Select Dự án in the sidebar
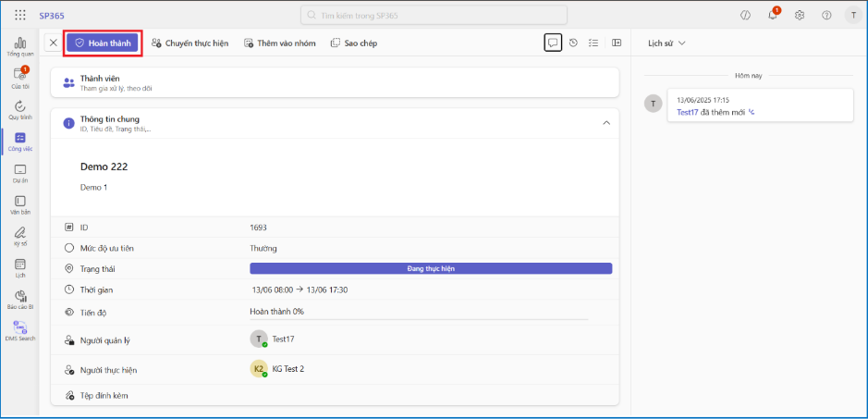Image resolution: width=868 pixels, height=419 pixels. pyautogui.click(x=20, y=173)
